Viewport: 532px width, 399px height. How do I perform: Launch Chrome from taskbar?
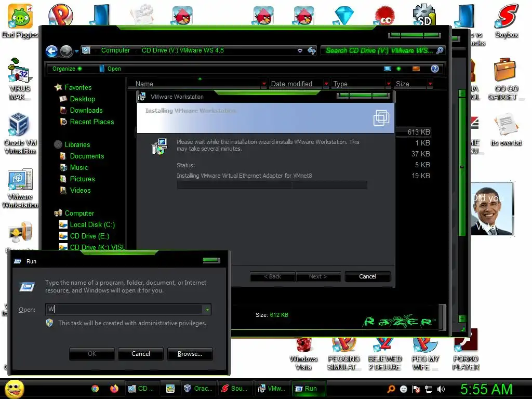point(96,389)
